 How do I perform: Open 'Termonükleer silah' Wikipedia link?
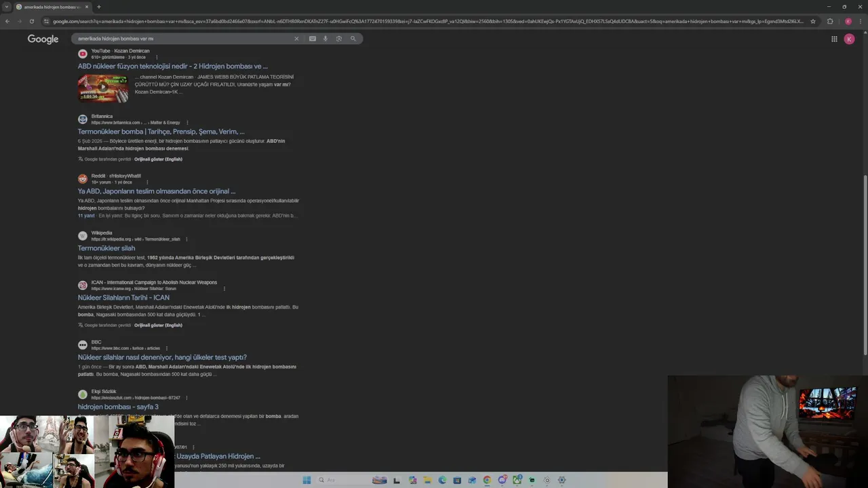106,248
